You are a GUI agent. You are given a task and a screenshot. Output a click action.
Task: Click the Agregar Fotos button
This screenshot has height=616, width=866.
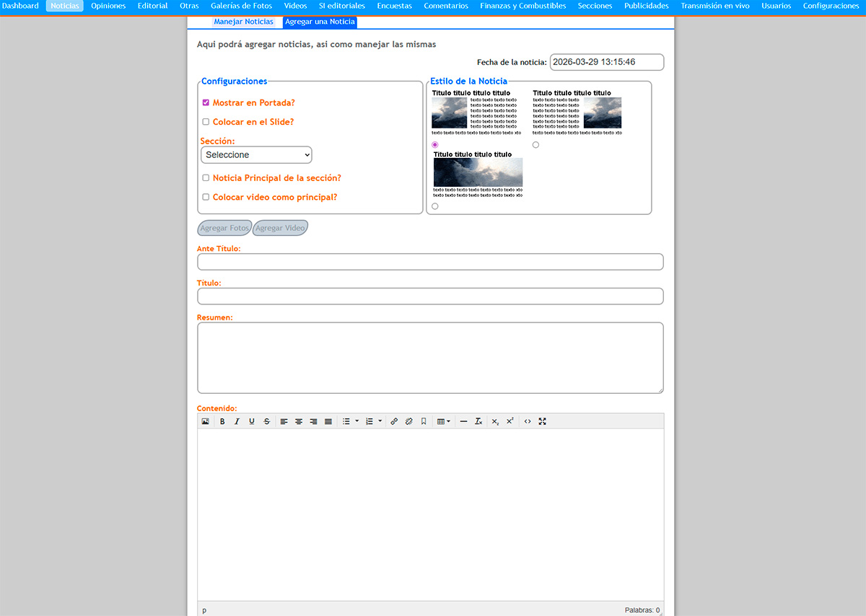click(224, 228)
